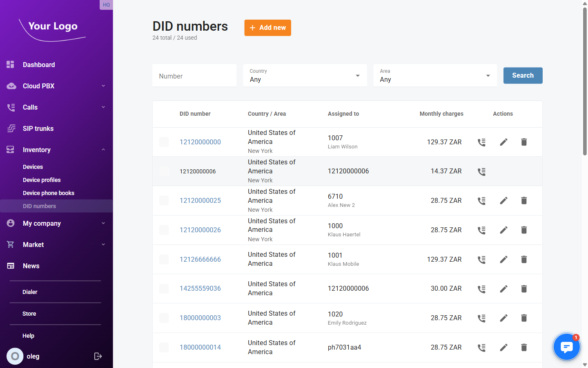Viewport: 588px width, 368px height.
Task: Check the checkbox for DID 12120000000
Action: [x=164, y=142]
